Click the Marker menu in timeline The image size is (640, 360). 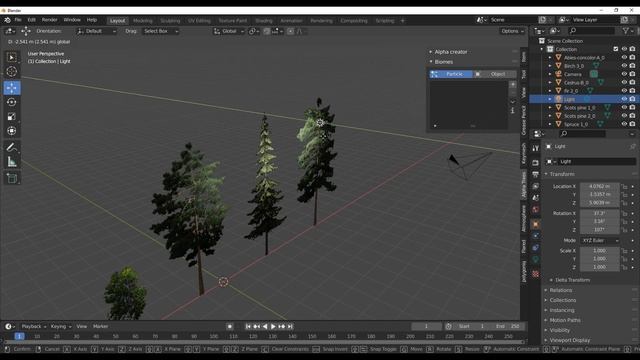coord(100,327)
